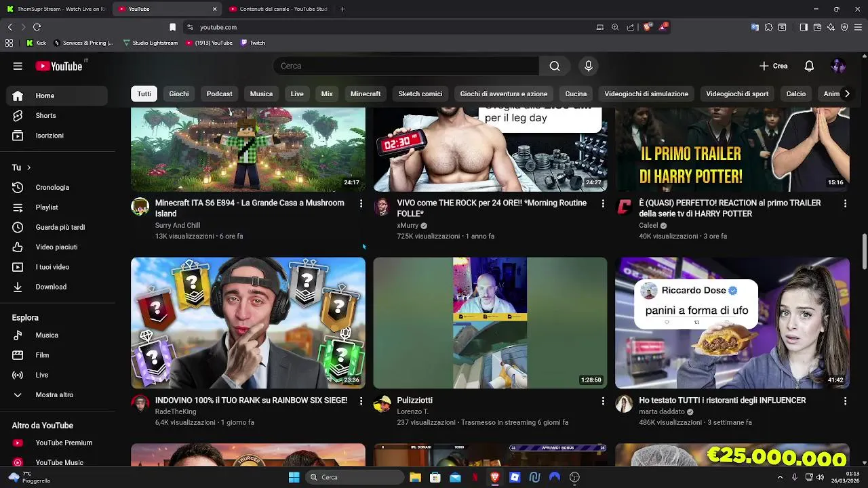Open Cronologia in the sidebar
Screen dimensions: 868x488
pos(57,187)
